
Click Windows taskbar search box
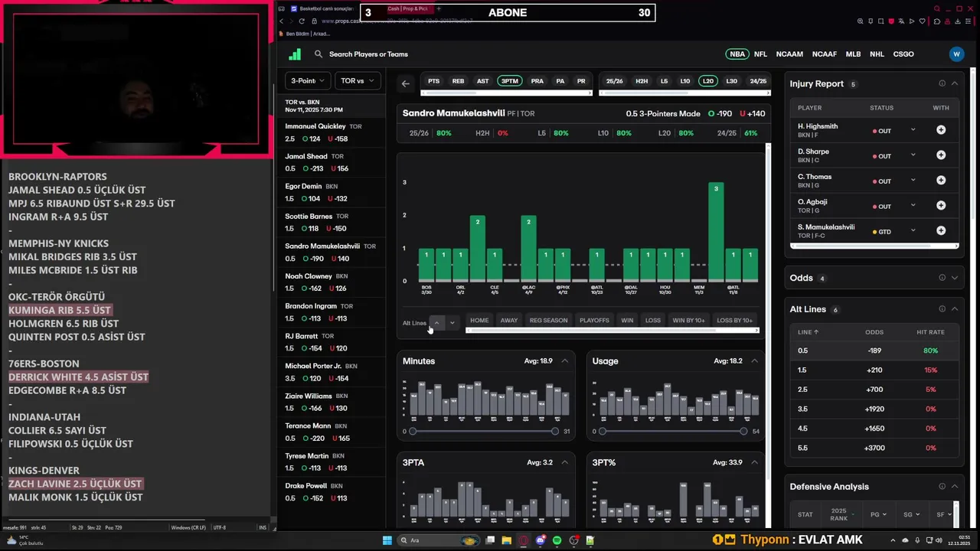pos(440,540)
